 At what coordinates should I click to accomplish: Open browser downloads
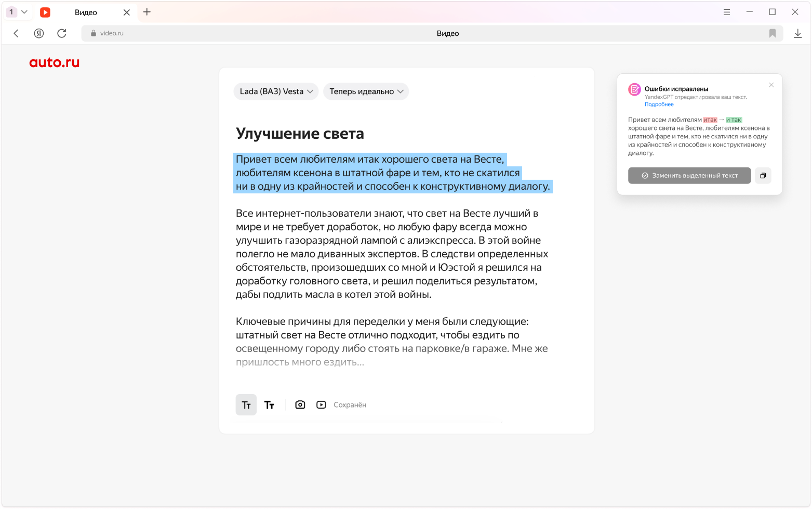point(798,33)
